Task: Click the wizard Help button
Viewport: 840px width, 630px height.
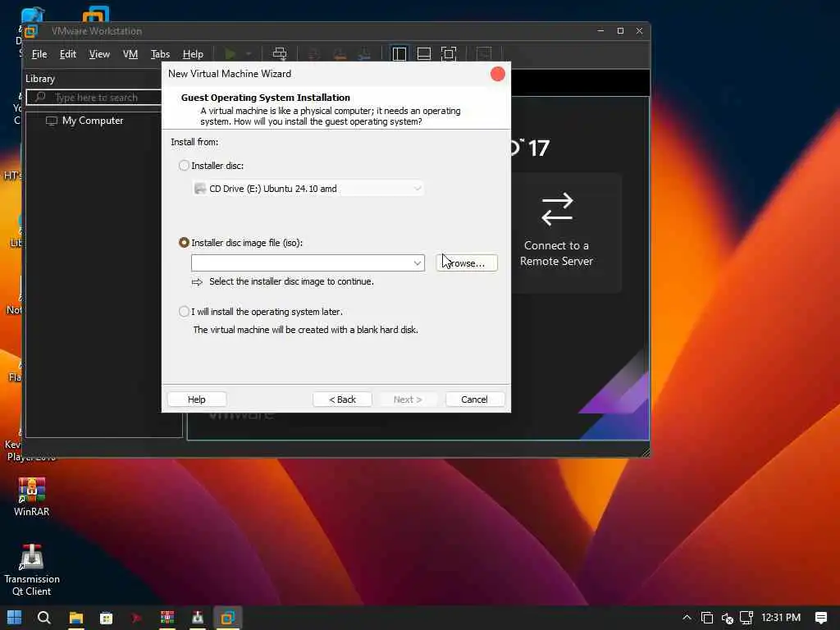Action: [x=197, y=399]
